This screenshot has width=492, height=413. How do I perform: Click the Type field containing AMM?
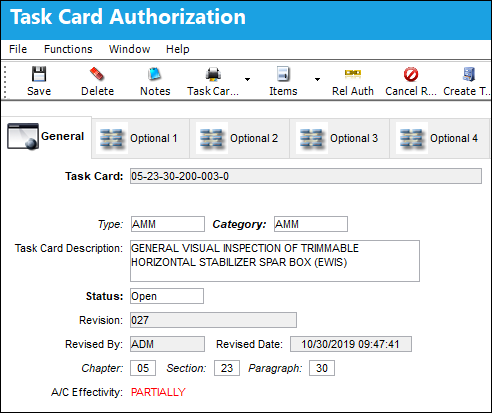(168, 224)
